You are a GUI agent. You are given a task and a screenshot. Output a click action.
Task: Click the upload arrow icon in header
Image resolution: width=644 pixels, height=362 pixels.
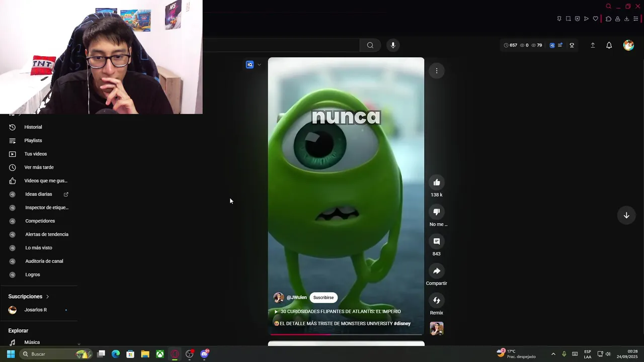click(x=593, y=45)
